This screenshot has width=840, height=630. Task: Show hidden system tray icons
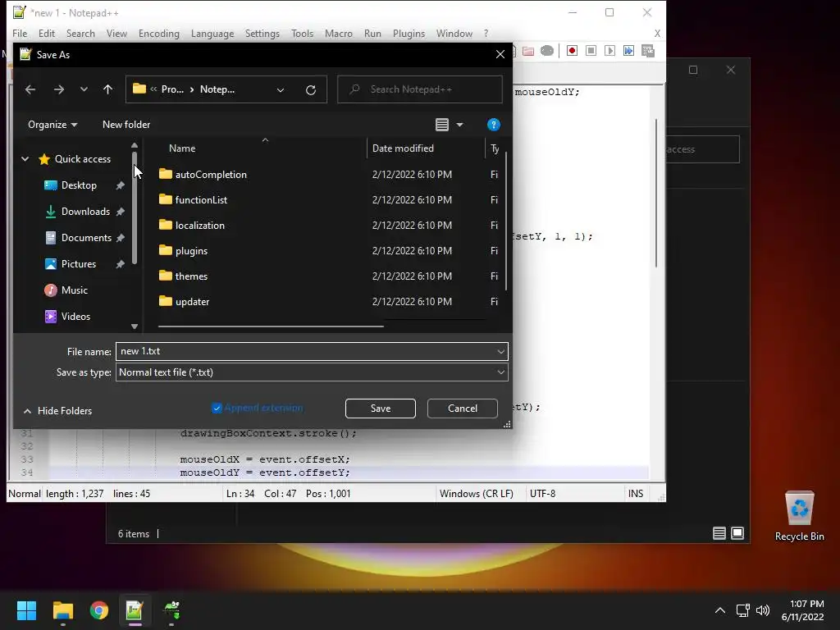(x=720, y=610)
